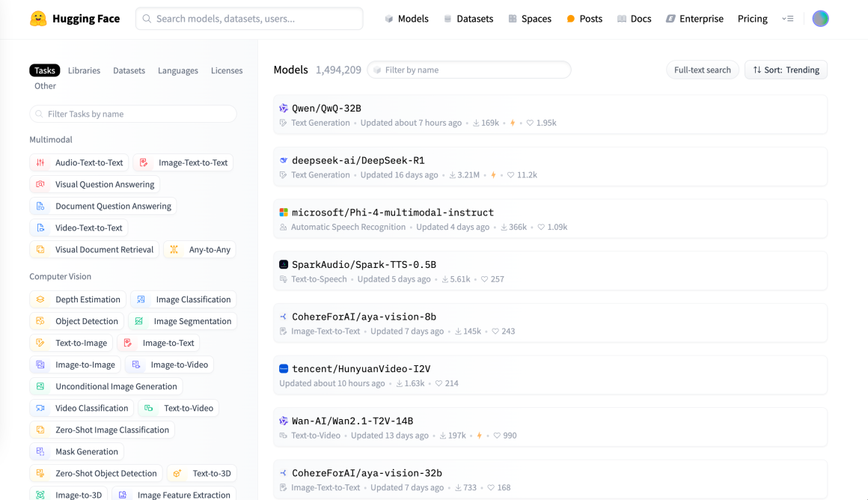Click the Full-text search button

(702, 70)
